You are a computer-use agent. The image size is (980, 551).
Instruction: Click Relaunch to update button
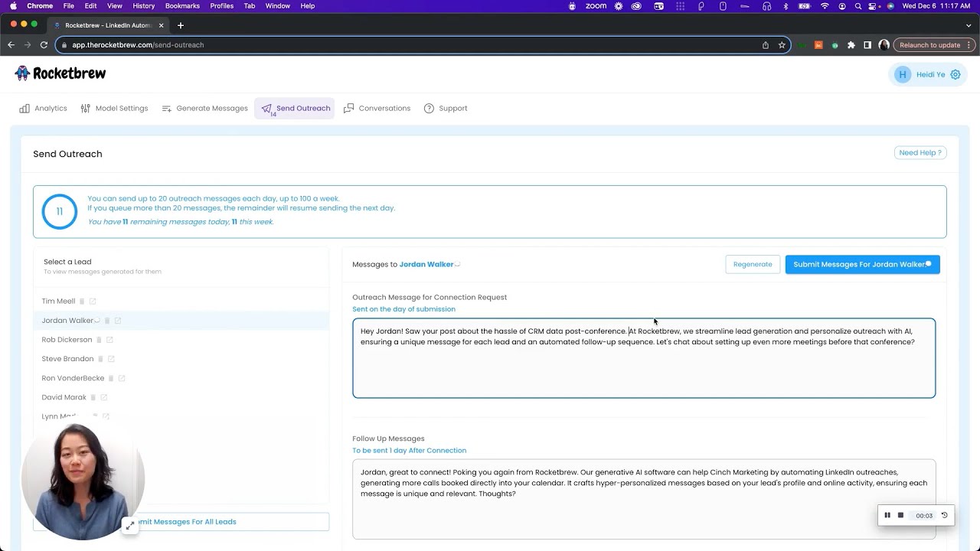coord(930,45)
